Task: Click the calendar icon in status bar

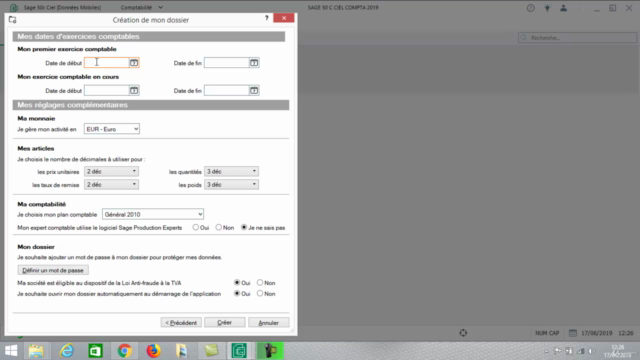Action: coord(573,333)
